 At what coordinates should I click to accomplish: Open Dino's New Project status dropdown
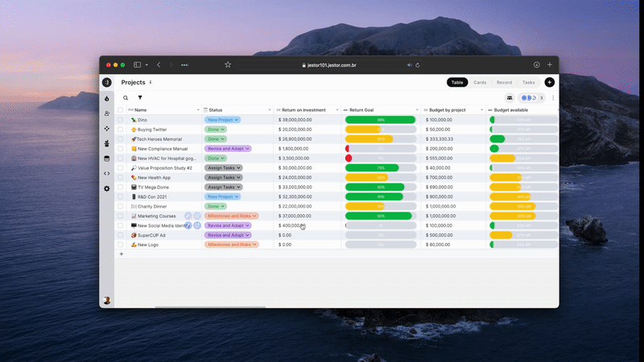point(223,120)
